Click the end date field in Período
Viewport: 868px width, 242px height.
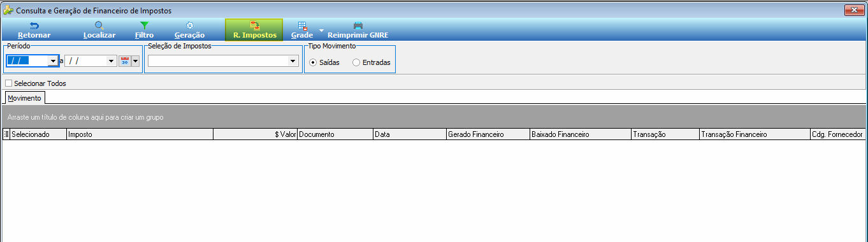click(86, 61)
